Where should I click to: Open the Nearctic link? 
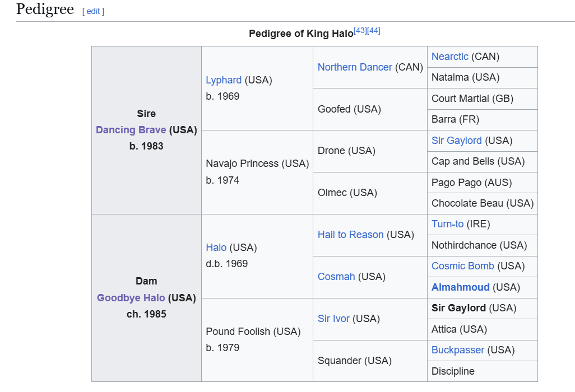(450, 57)
